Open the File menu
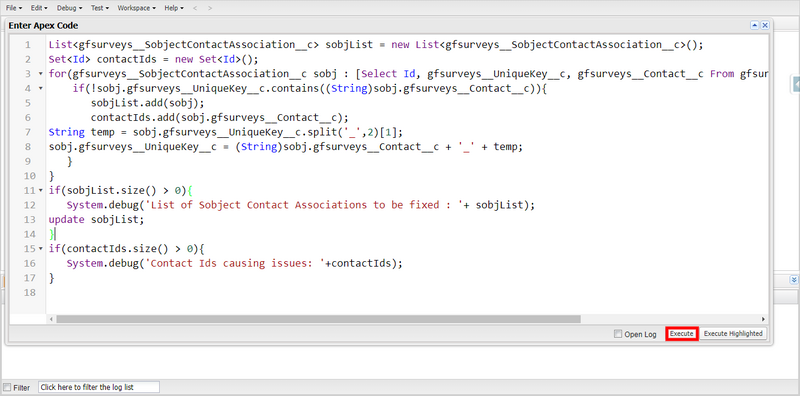This screenshot has width=800, height=396. pos(14,8)
